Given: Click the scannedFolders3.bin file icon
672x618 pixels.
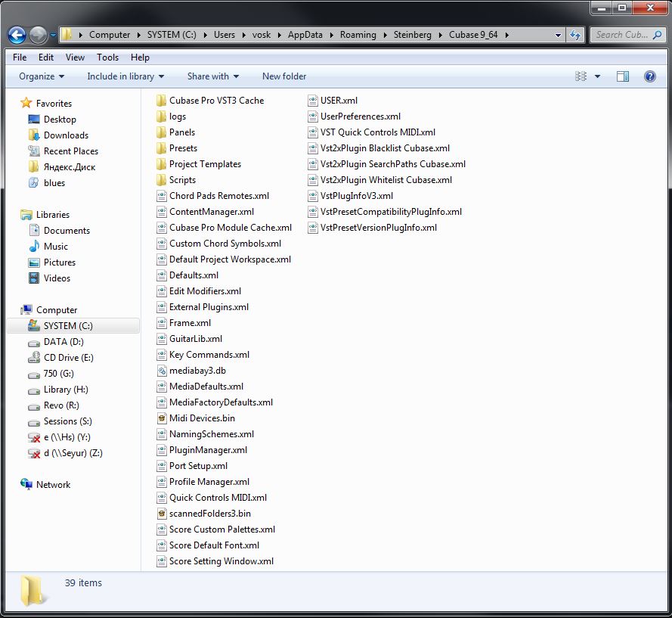Looking at the screenshot, I should click(x=162, y=514).
